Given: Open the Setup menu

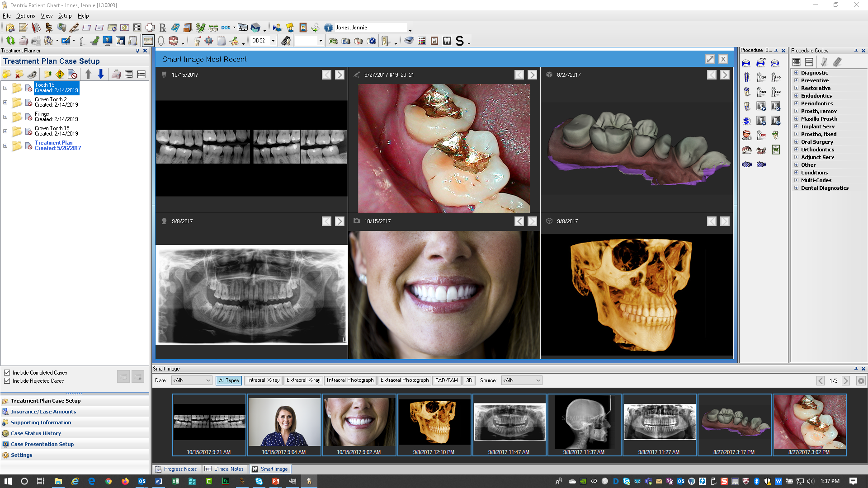Looking at the screenshot, I should 65,15.
